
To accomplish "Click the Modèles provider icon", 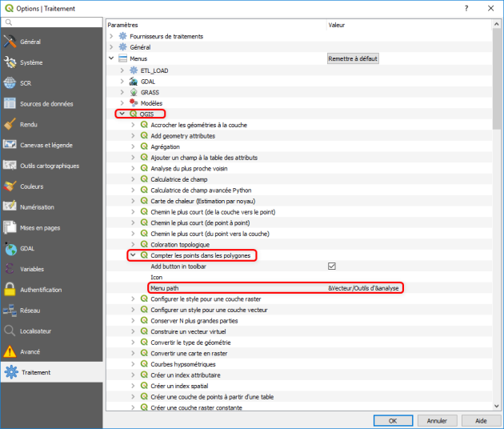I will pyautogui.click(x=134, y=103).
